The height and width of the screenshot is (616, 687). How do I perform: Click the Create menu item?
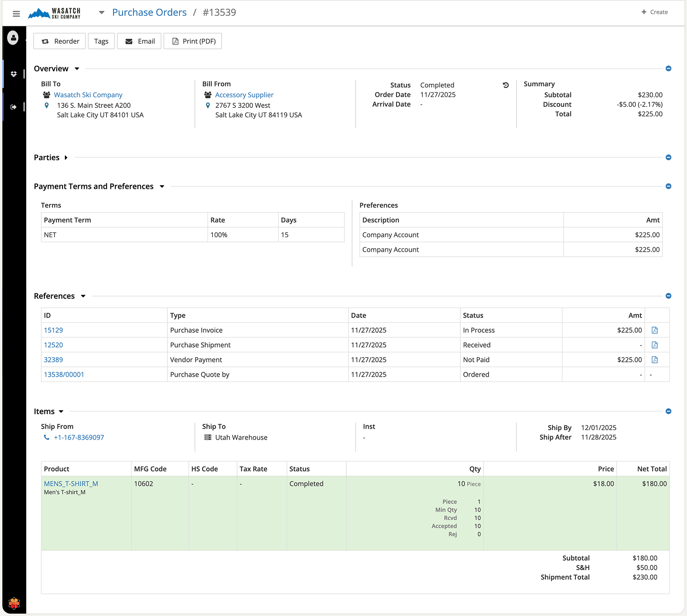[x=655, y=12]
